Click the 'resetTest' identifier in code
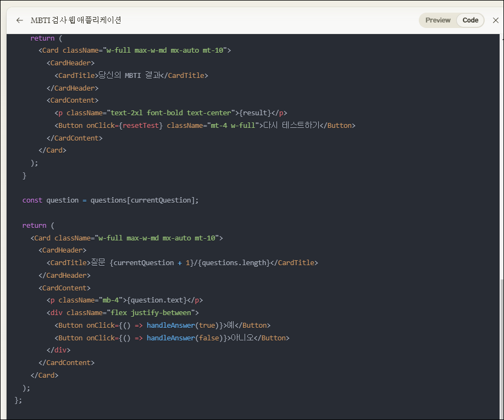This screenshot has width=504, height=420. pyautogui.click(x=141, y=126)
